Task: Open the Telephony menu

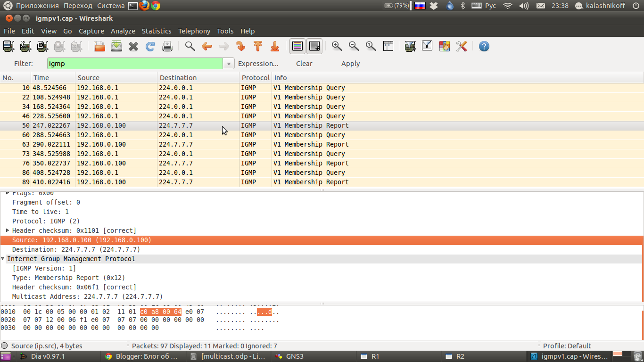Action: coord(194,31)
